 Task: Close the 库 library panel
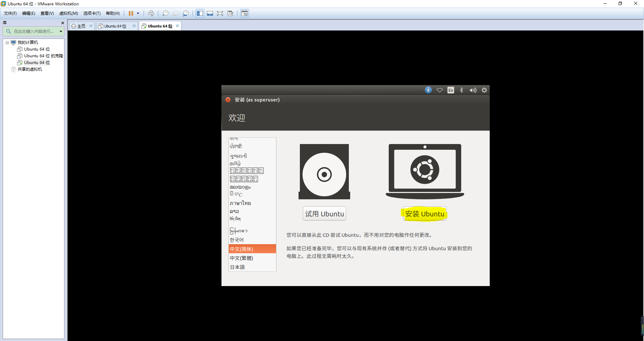pos(62,23)
